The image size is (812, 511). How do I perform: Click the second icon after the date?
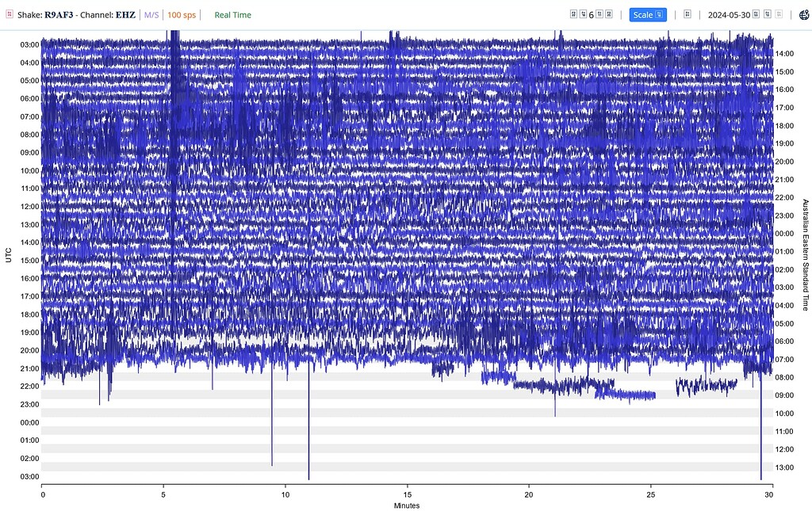pos(768,14)
